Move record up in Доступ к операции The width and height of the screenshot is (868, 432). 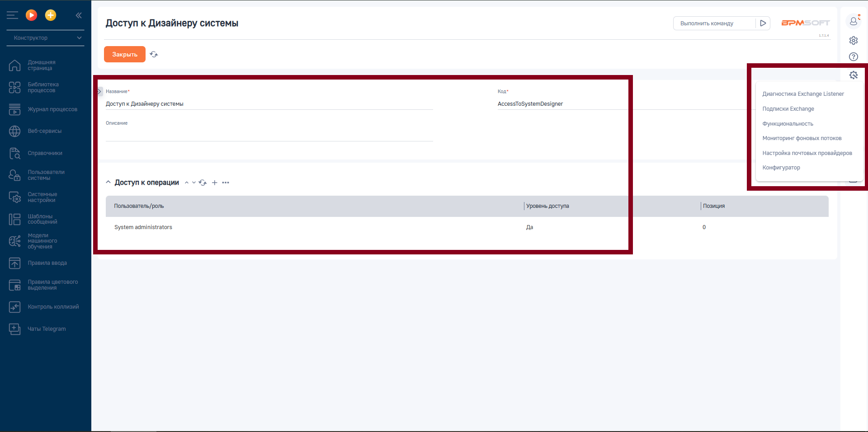pyautogui.click(x=186, y=183)
